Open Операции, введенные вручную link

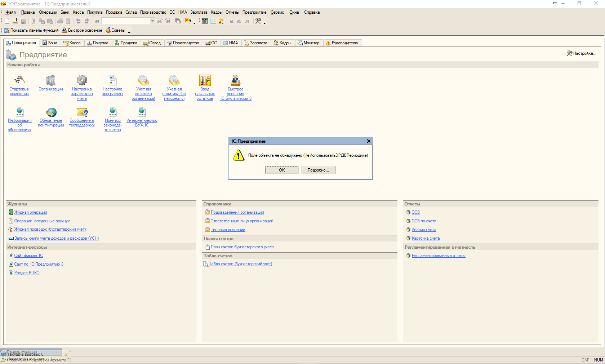pyautogui.click(x=42, y=221)
